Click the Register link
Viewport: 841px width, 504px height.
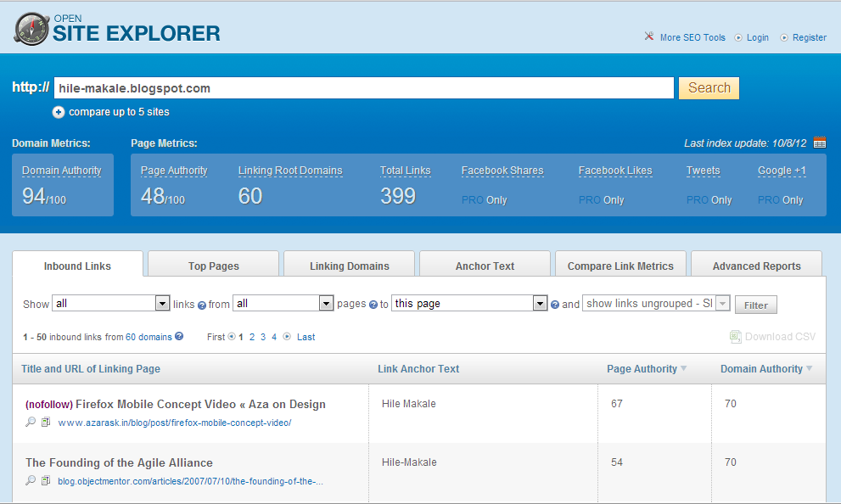810,37
